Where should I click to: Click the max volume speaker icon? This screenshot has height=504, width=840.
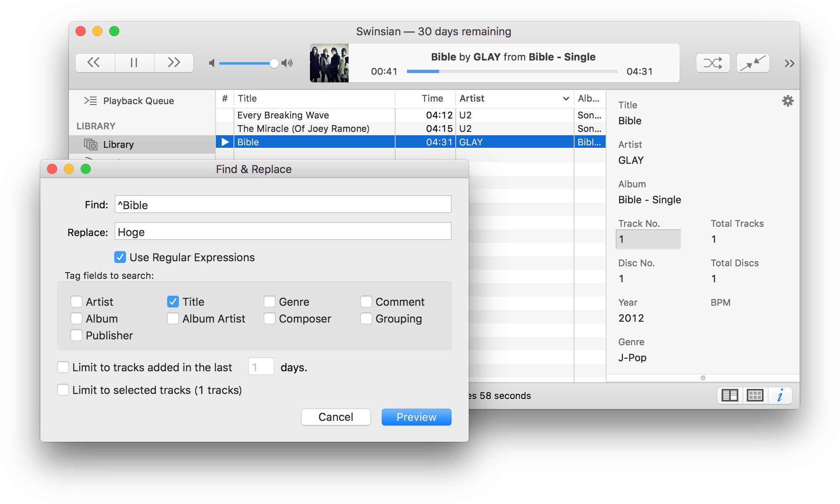[x=287, y=63]
